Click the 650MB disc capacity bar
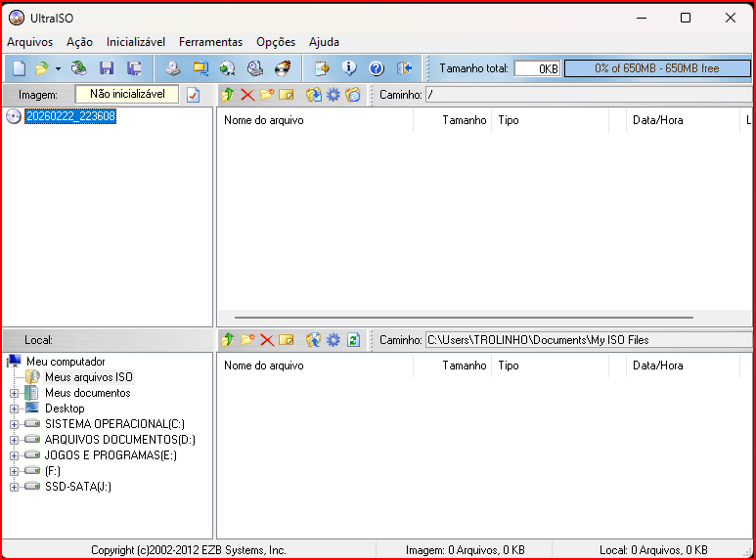The width and height of the screenshot is (756, 560). coord(656,68)
